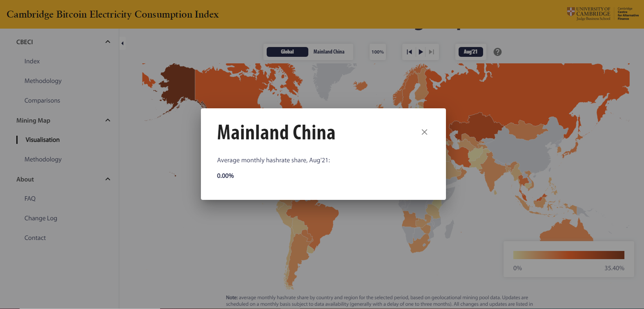Open Index under CBECI
Screen dimensions: 644x309
(32, 61)
